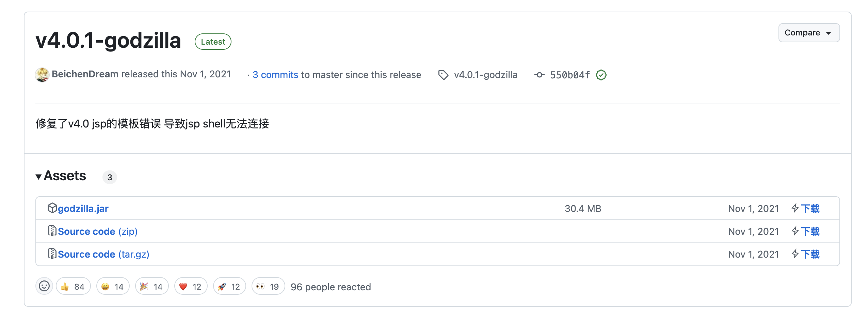Open the 3 commits link
The image size is (868, 321).
(275, 75)
